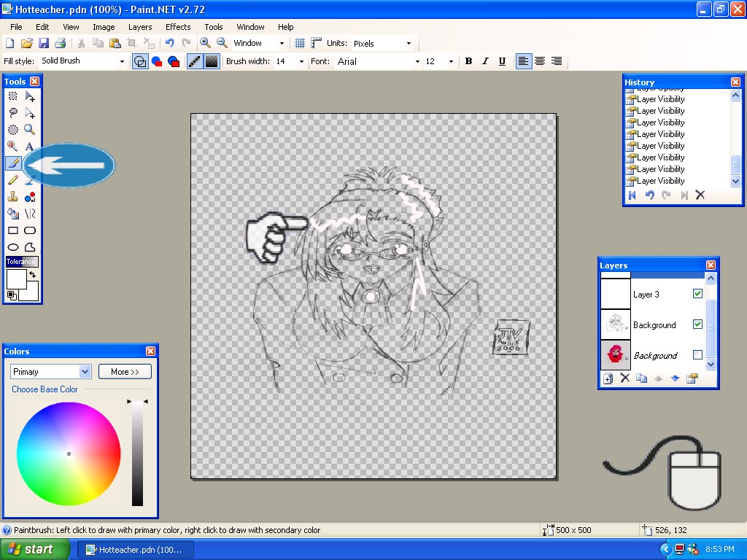The height and width of the screenshot is (560, 747).
Task: Toggle Underline text formatting
Action: [x=502, y=61]
